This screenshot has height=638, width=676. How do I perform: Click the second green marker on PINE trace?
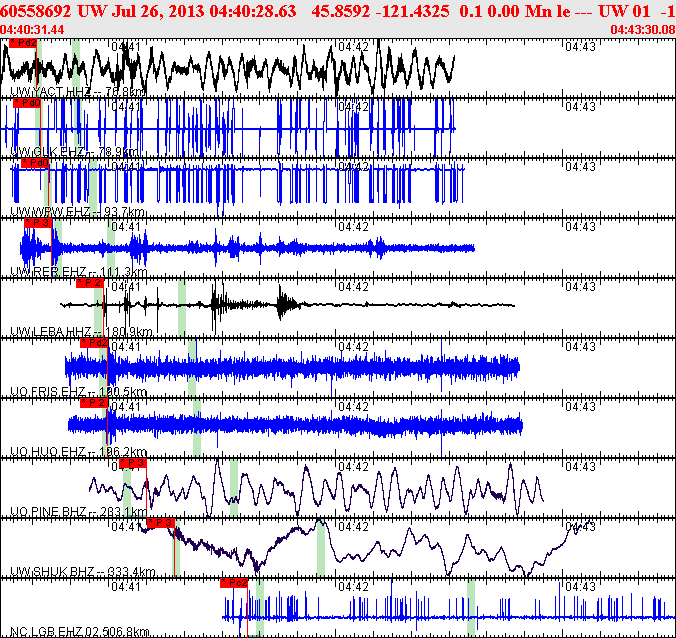[234, 487]
